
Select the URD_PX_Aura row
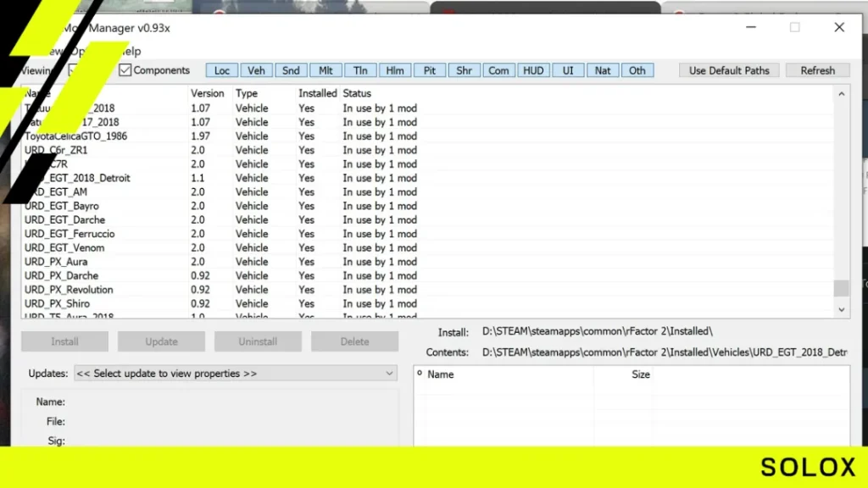[x=427, y=262]
